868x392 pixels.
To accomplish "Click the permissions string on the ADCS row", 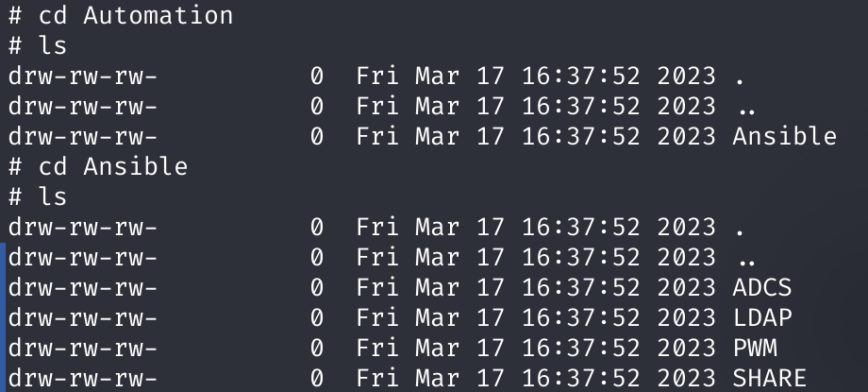I will point(83,288).
